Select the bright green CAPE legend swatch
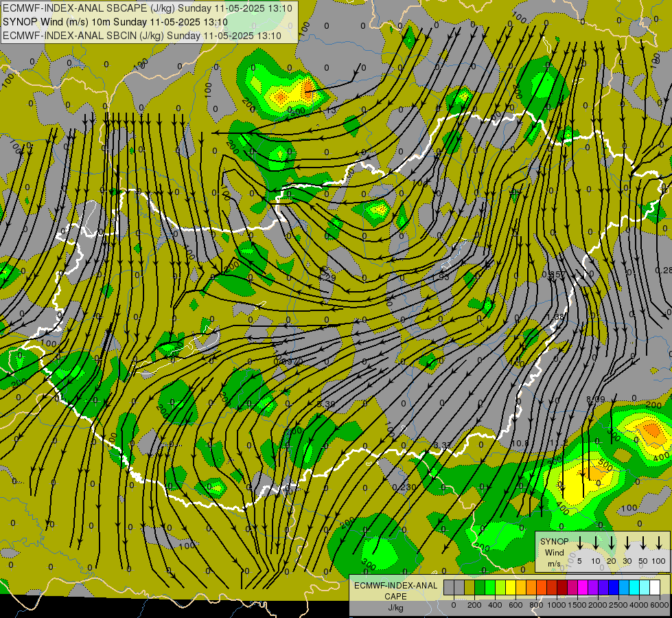Viewport: 672px width, 618px height. click(x=490, y=587)
